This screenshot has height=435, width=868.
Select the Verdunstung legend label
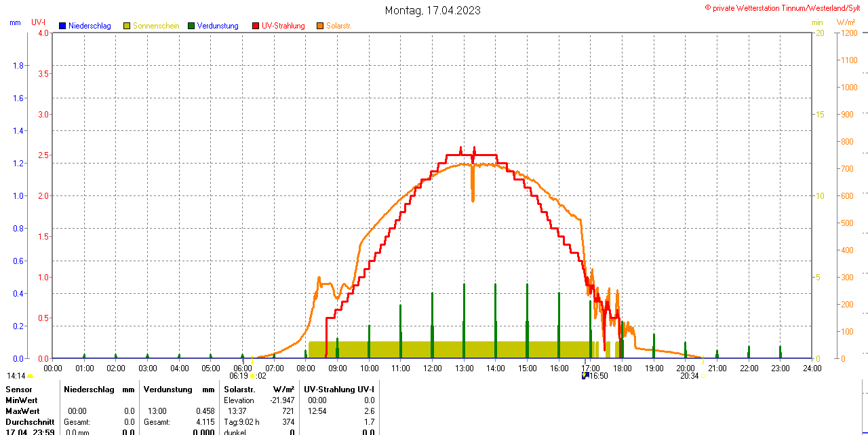[218, 26]
